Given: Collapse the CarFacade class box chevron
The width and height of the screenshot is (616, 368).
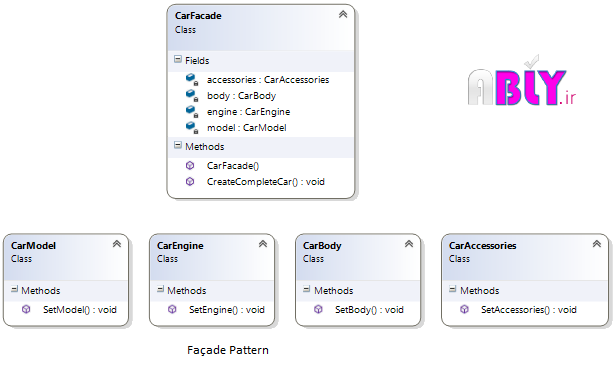Looking at the screenshot, I should (x=343, y=15).
